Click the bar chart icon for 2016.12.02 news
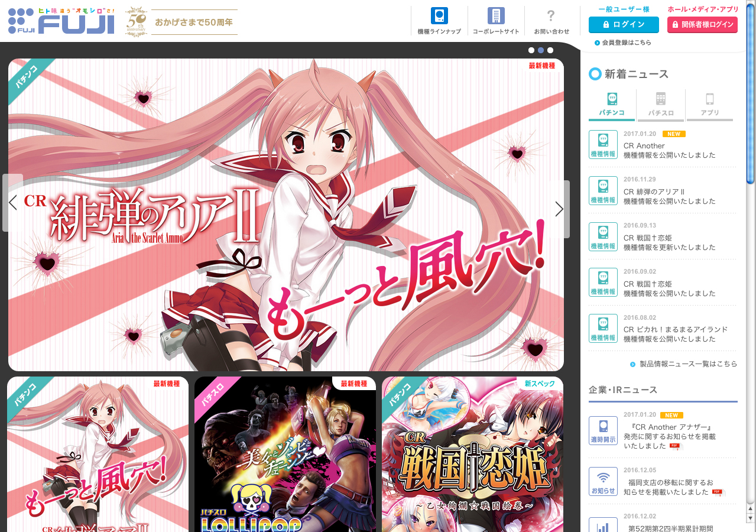756x532 pixels. [x=603, y=525]
